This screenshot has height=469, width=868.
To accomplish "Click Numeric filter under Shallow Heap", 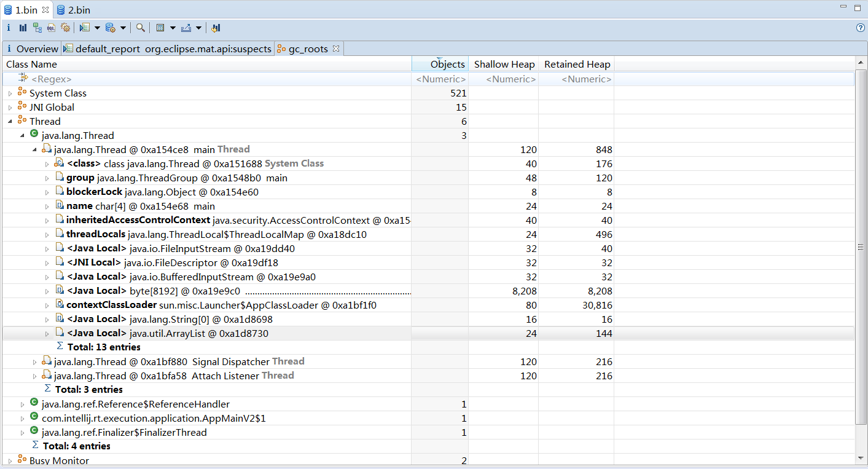I will click(x=504, y=79).
